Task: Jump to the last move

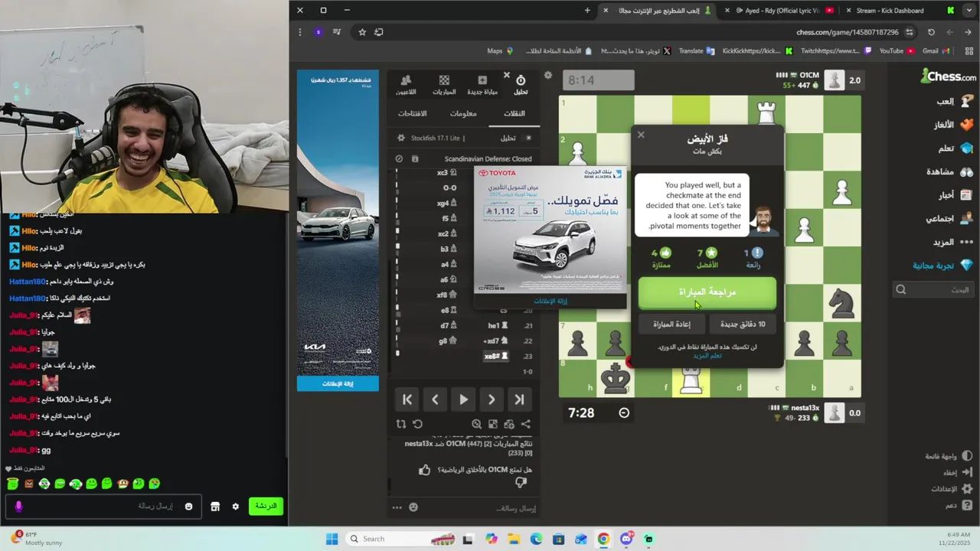Action: pos(519,399)
